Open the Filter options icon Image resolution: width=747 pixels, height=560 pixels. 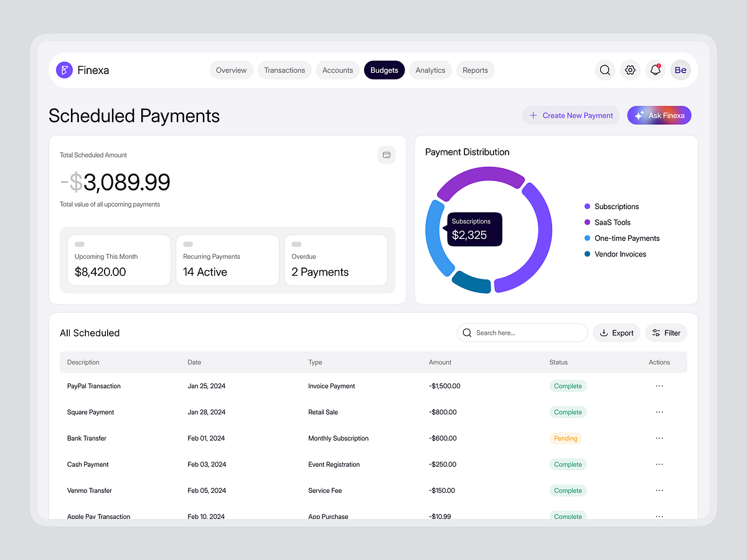pyautogui.click(x=655, y=332)
